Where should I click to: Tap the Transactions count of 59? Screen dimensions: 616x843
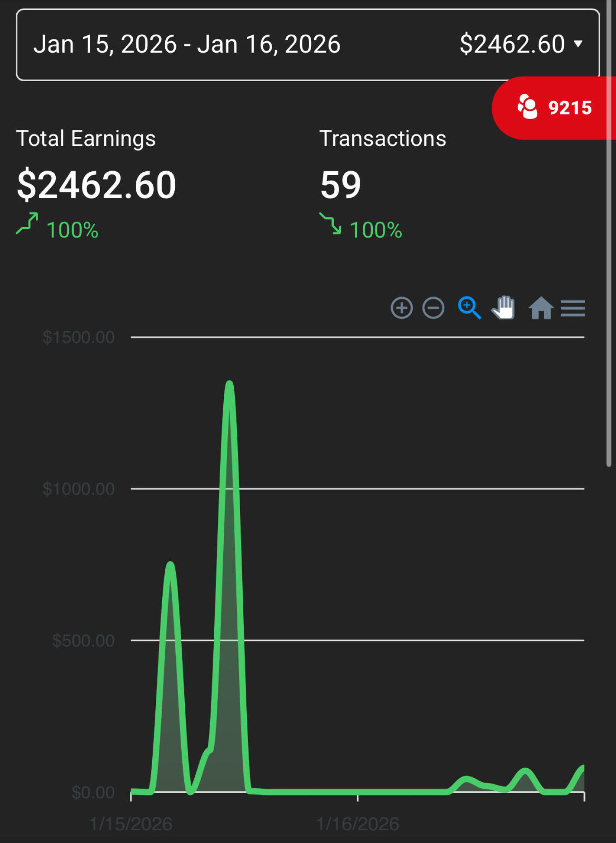(x=341, y=185)
